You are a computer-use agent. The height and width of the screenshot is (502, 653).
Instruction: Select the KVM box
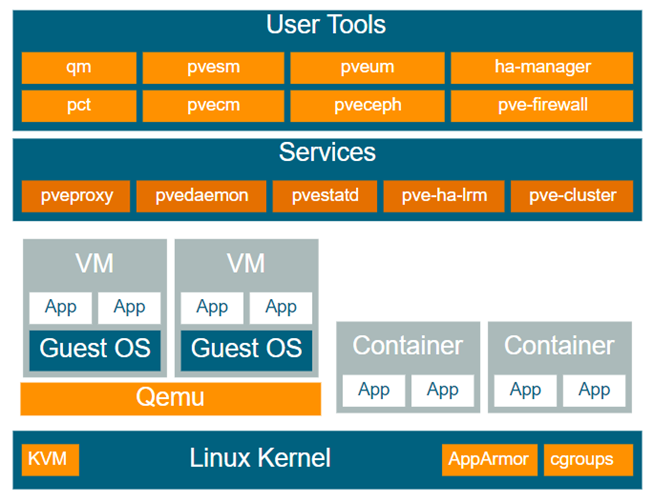50,460
